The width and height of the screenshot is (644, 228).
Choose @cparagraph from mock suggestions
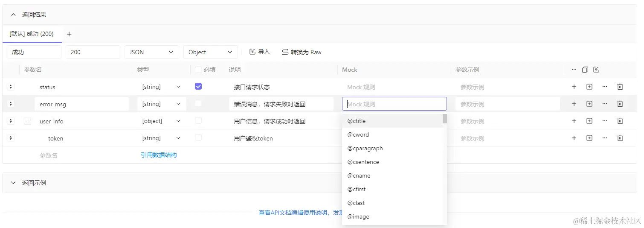tap(392, 148)
